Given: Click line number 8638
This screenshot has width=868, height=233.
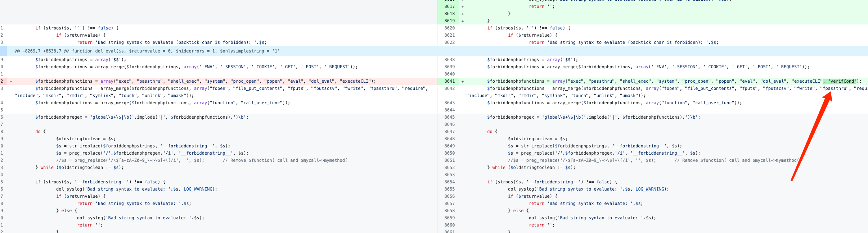Looking at the screenshot, I should point(449,60).
